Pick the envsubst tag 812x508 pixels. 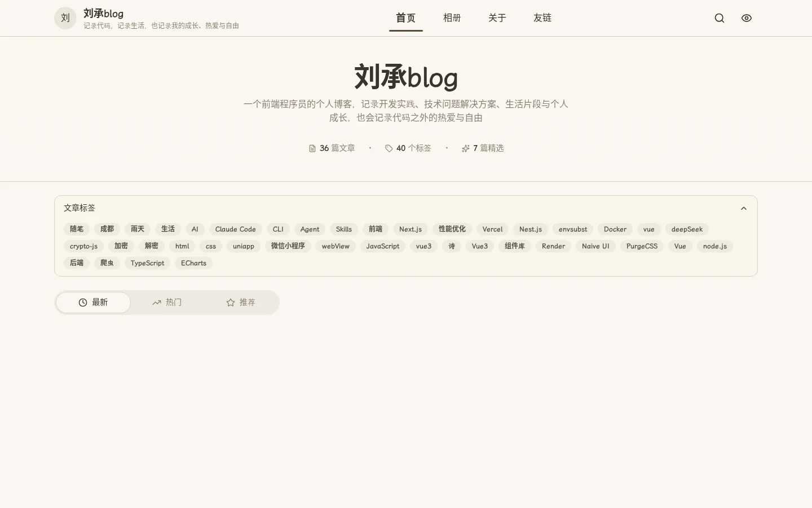pos(573,229)
